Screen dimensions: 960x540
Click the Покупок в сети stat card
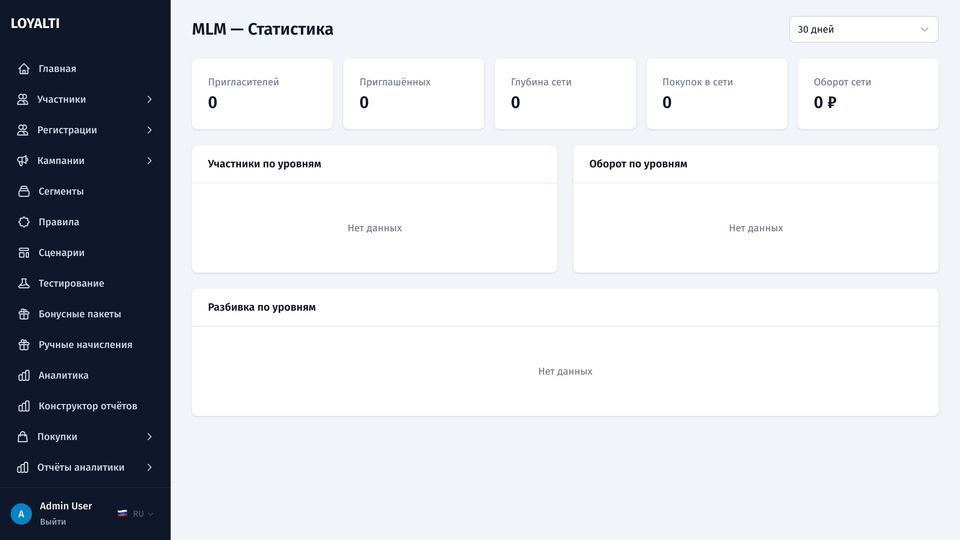716,94
